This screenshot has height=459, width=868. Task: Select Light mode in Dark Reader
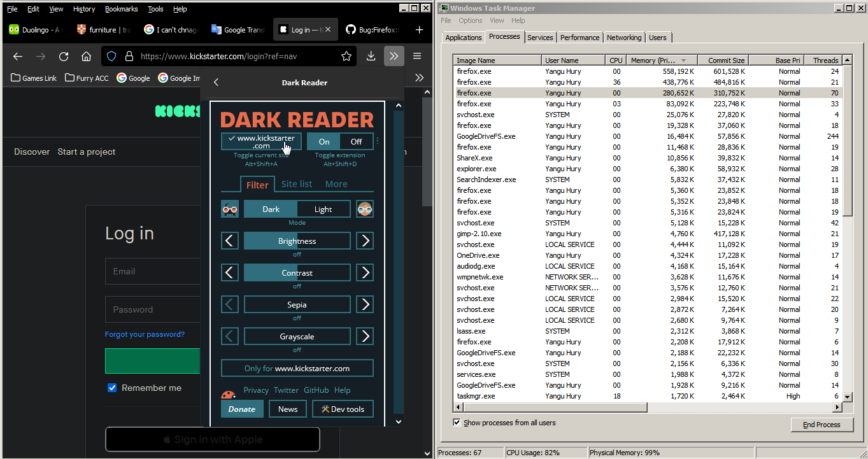324,209
